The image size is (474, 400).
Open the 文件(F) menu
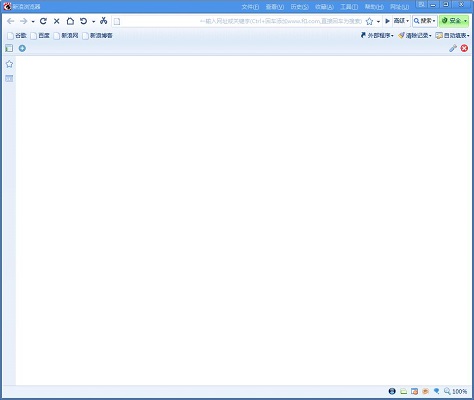point(250,7)
